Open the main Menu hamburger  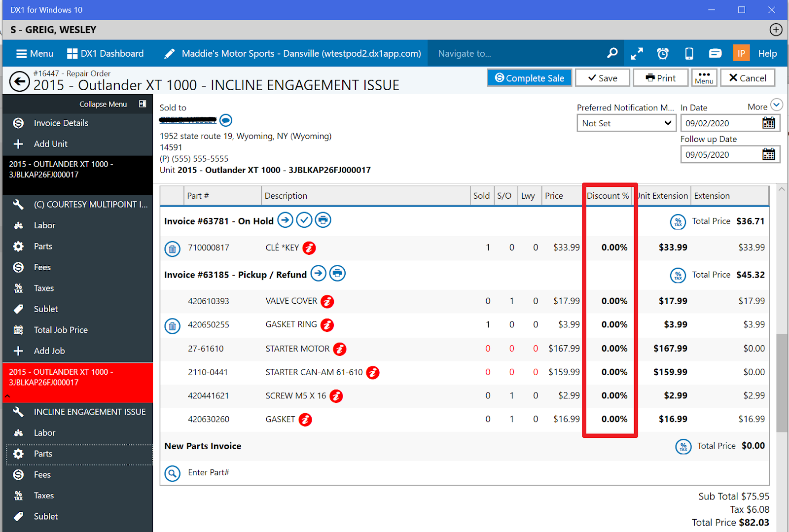pos(35,53)
